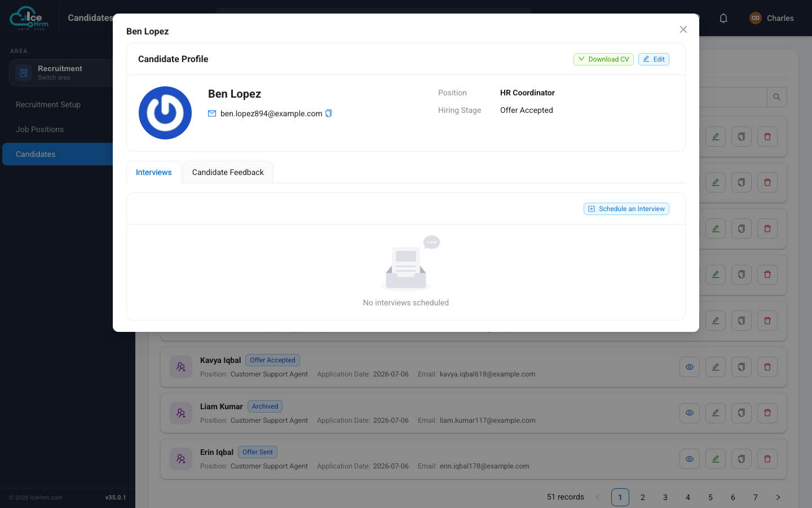This screenshot has width=812, height=508.
Task: Click Ben Lopez's profile avatar image
Action: coord(165,113)
